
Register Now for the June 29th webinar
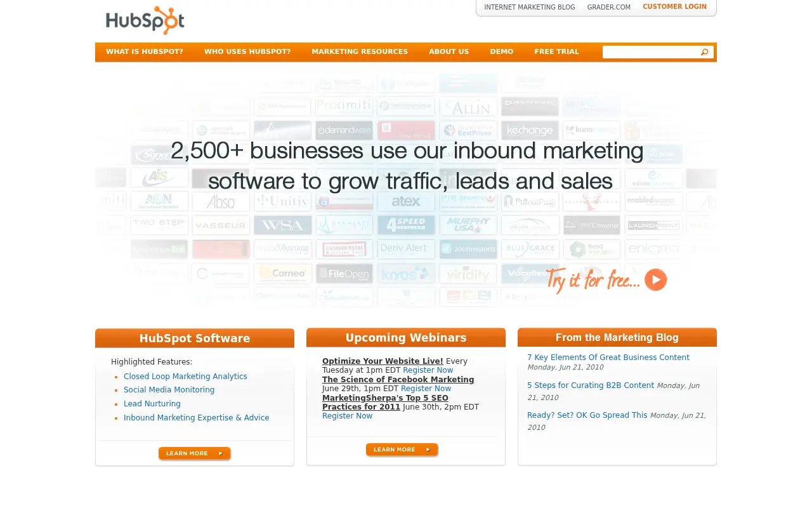click(x=426, y=389)
